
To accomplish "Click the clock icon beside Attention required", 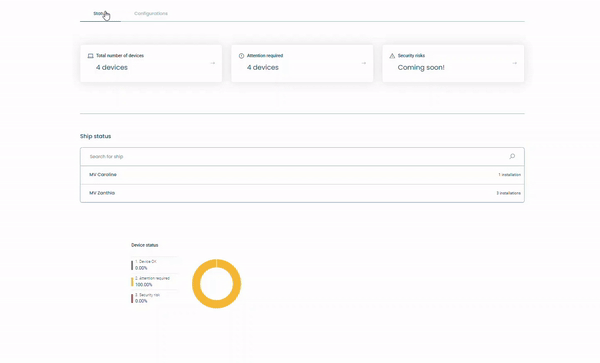I will (241, 56).
